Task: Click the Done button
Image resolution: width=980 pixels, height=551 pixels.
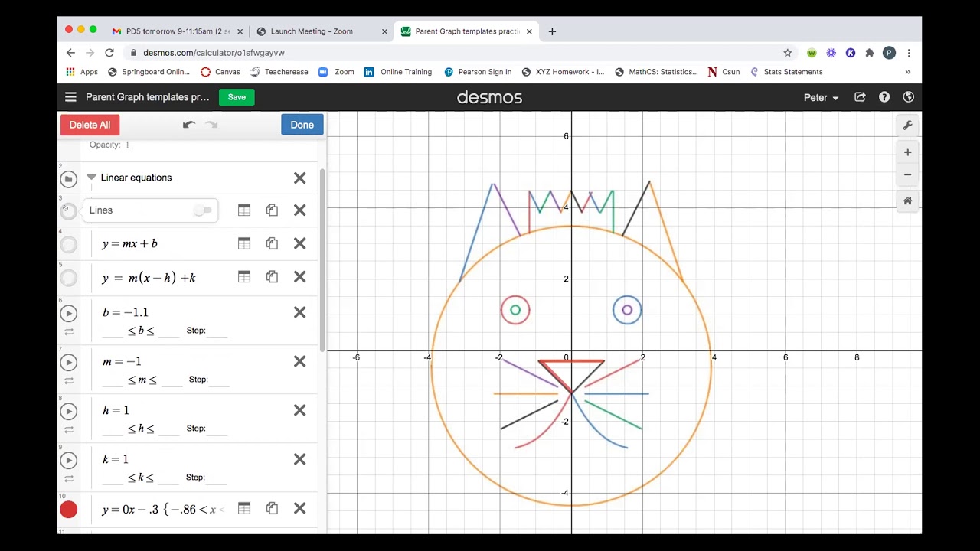Action: pos(302,125)
